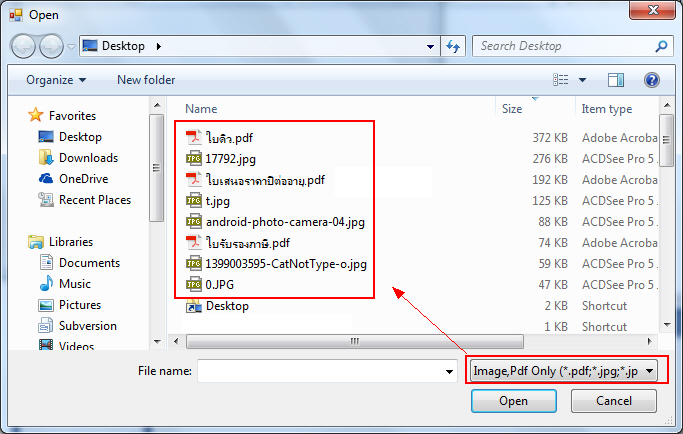The image size is (683, 434).
Task: Click file list scroll right arrow
Action: (x=649, y=341)
